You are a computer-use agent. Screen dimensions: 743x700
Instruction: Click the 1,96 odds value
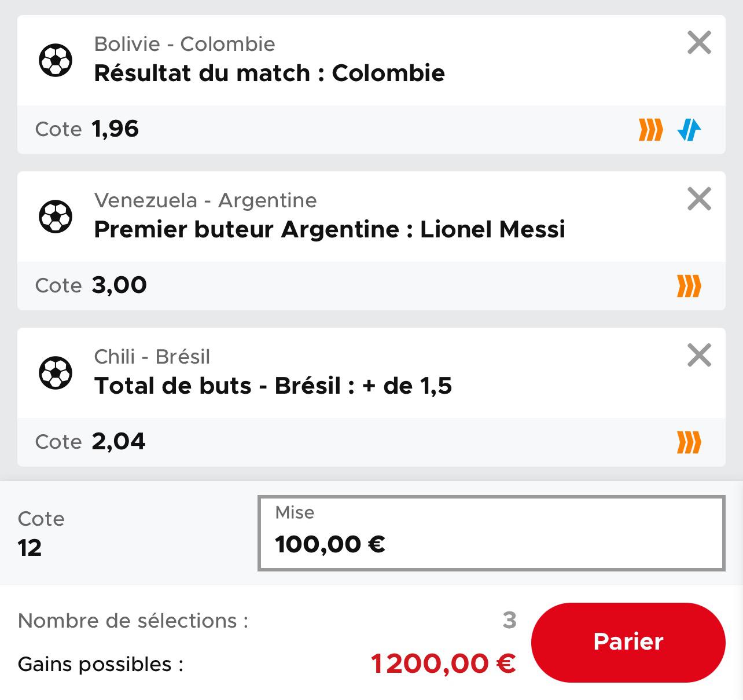(x=115, y=129)
